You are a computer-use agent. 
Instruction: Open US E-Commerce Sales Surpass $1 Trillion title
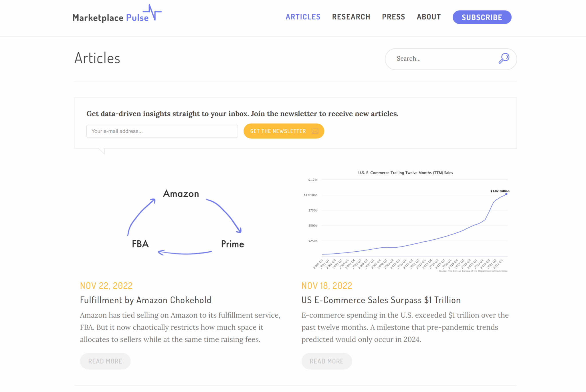click(x=381, y=300)
